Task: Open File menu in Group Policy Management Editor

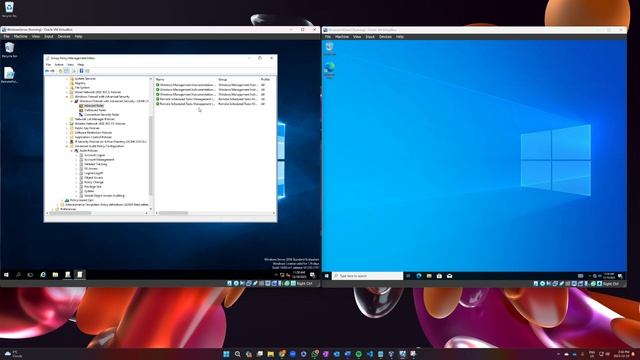Action: (48, 64)
